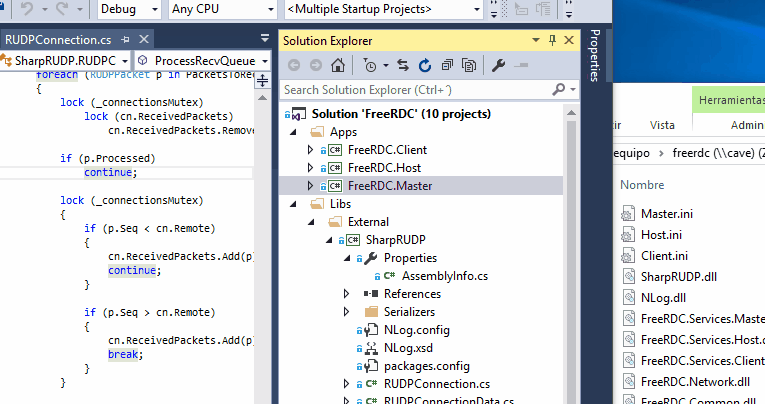
Task: Open Herramientas tab in File Explorer
Action: point(730,100)
